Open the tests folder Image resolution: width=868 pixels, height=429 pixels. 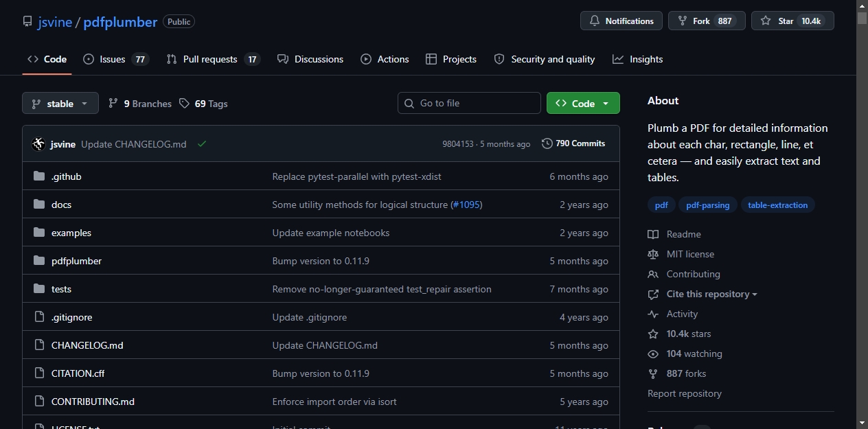tap(61, 289)
